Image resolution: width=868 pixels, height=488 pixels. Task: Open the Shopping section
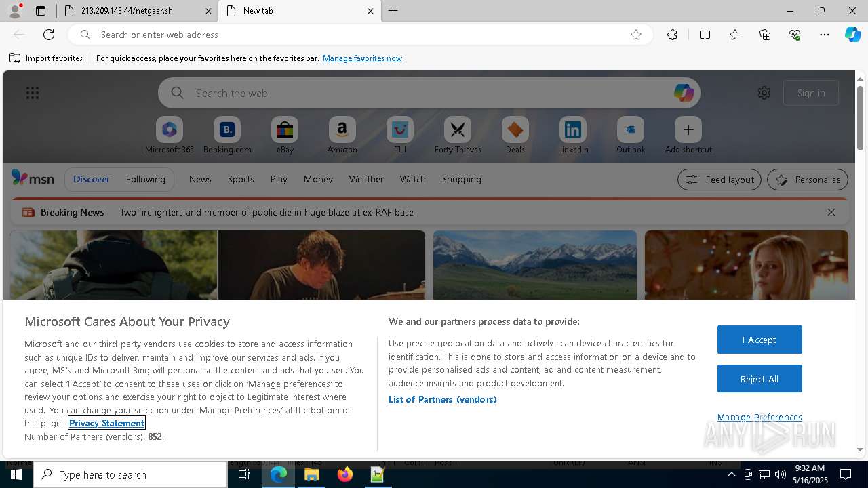tap(462, 179)
